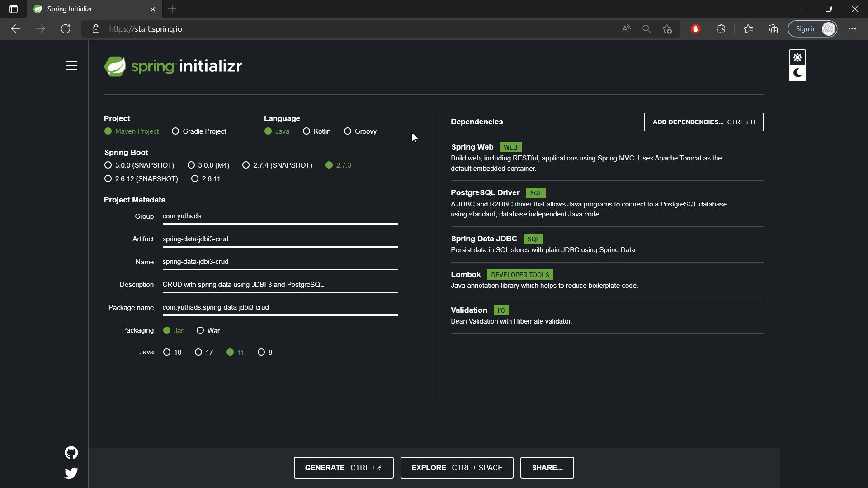
Task: Select Spring Boot 2.6.12 (SNAPSHOT)
Action: (x=141, y=179)
